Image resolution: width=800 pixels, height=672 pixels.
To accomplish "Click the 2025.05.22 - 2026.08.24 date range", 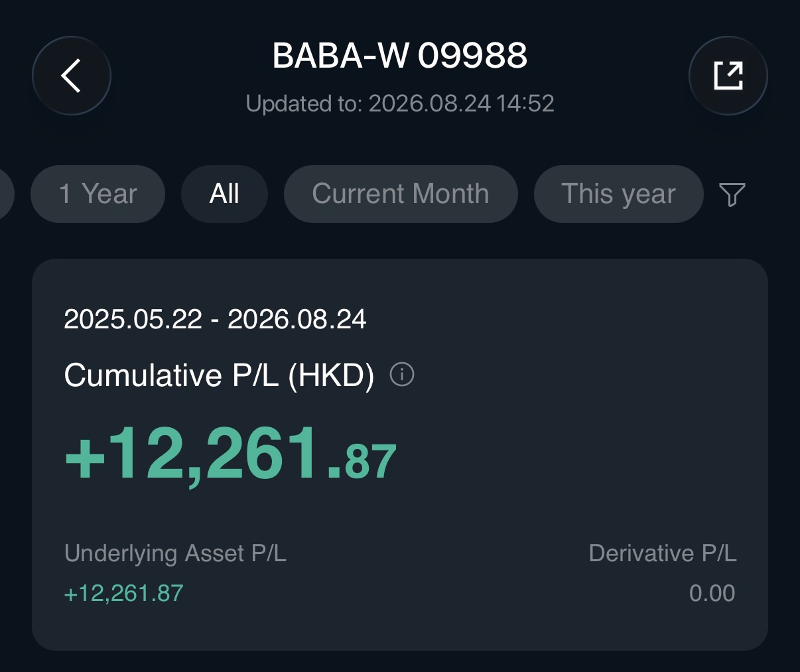I will click(215, 319).
